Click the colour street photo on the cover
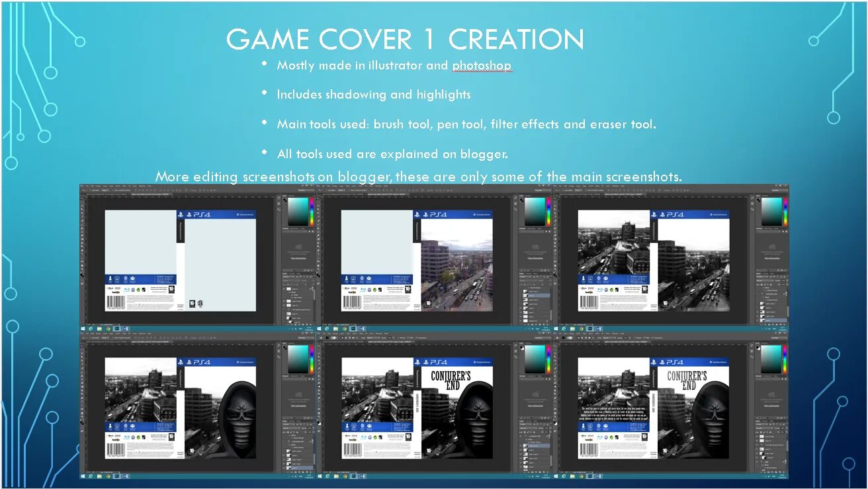 click(x=457, y=265)
